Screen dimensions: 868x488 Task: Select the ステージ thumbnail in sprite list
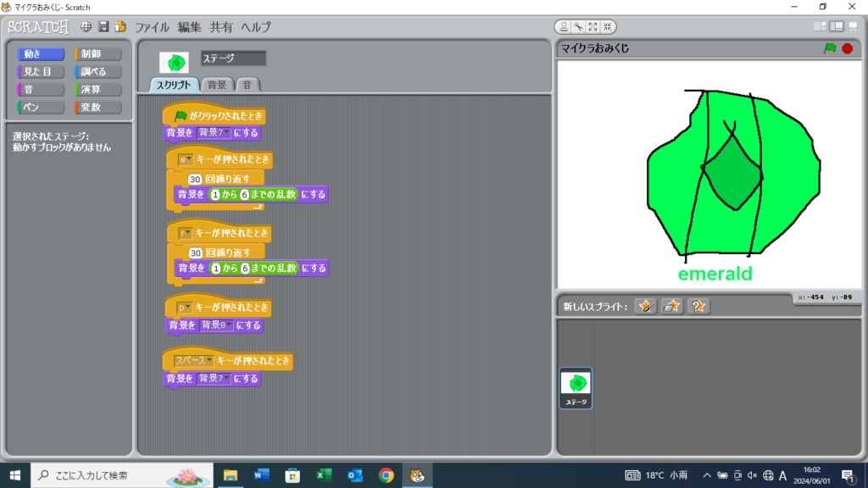click(x=576, y=388)
